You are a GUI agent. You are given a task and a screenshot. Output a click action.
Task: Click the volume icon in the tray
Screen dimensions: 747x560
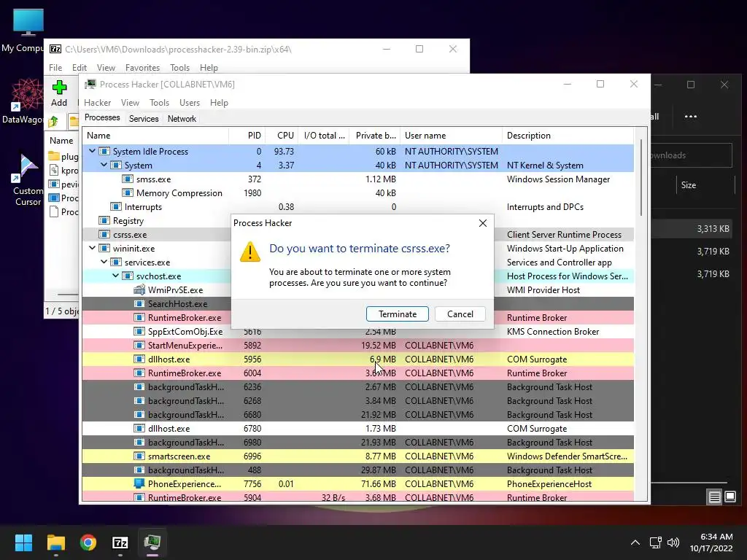pyautogui.click(x=673, y=542)
